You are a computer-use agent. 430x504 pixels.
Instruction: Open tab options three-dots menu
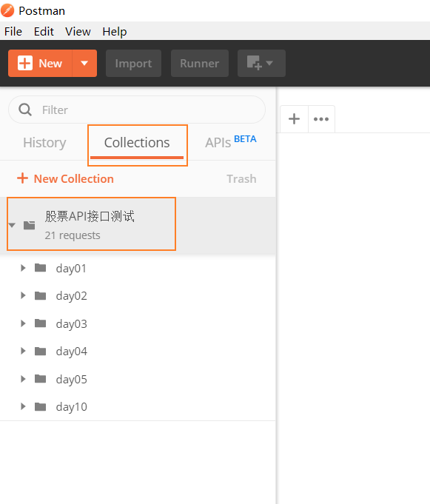[321, 119]
